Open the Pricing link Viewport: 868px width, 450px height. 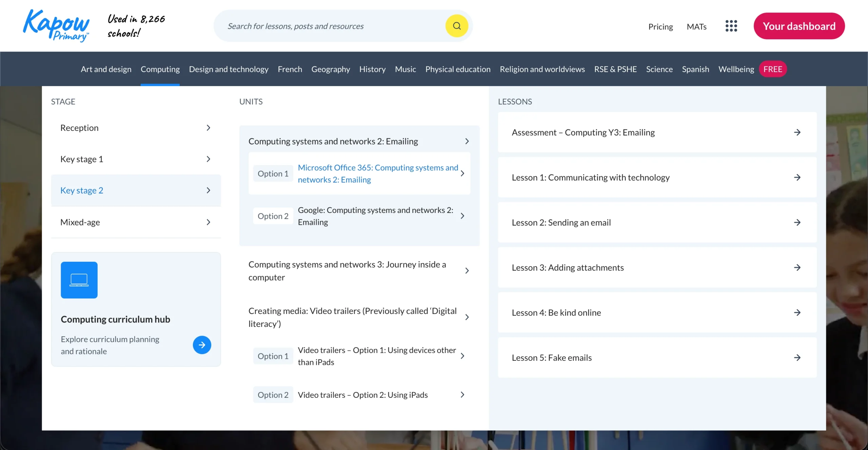tap(660, 26)
